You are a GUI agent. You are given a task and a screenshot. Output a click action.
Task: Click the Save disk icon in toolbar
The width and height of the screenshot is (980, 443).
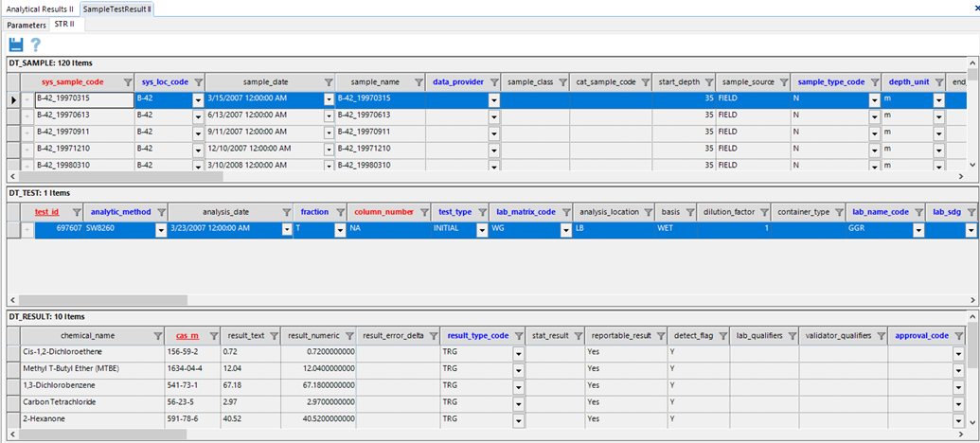tap(15, 44)
